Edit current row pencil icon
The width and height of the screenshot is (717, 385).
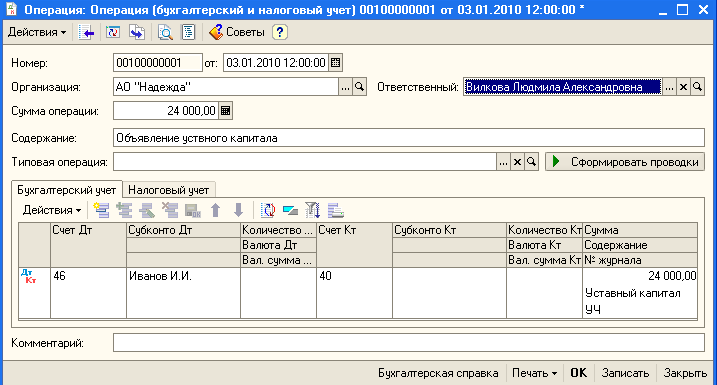pos(147,210)
